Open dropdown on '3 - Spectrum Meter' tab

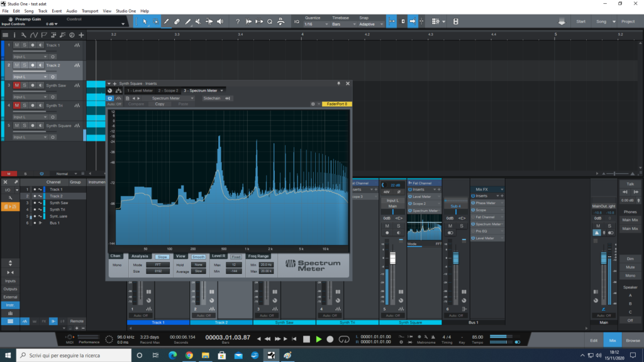point(222,90)
